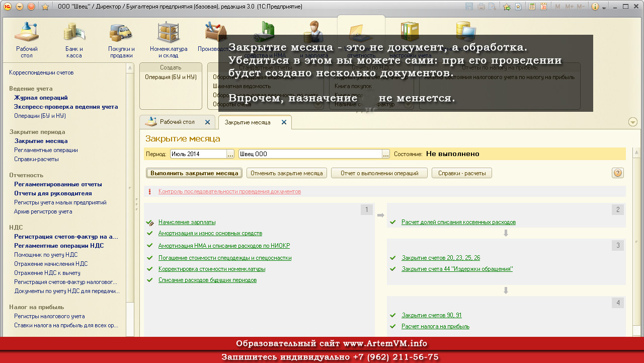The height and width of the screenshot is (363, 644).
Task: Open Контроль последовательности проведения документов link
Action: click(x=229, y=191)
